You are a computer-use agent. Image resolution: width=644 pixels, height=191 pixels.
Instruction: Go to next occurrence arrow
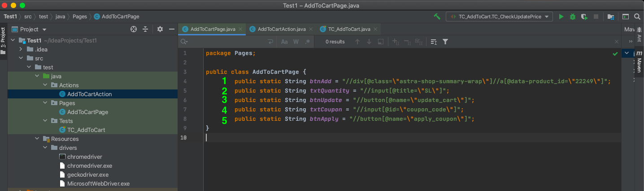point(369,42)
